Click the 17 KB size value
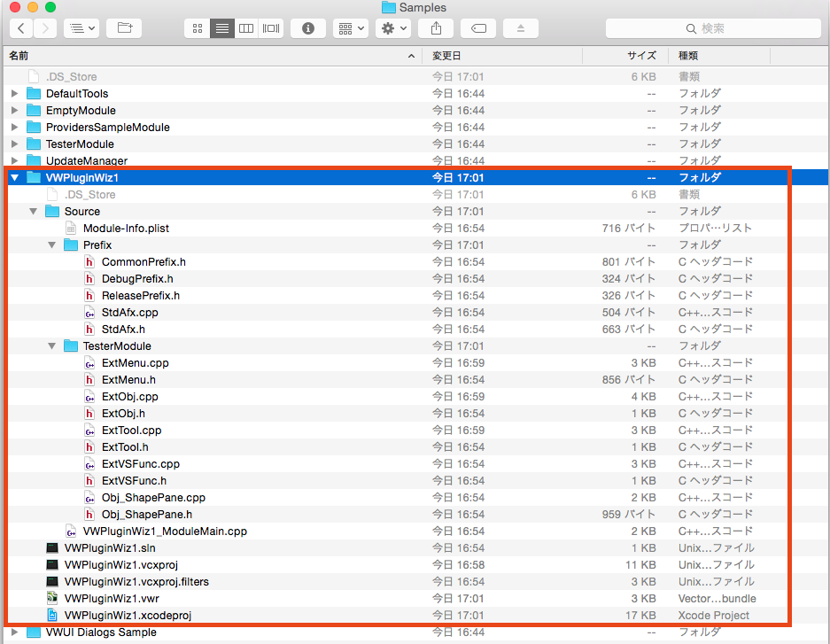830x644 pixels. click(x=640, y=616)
